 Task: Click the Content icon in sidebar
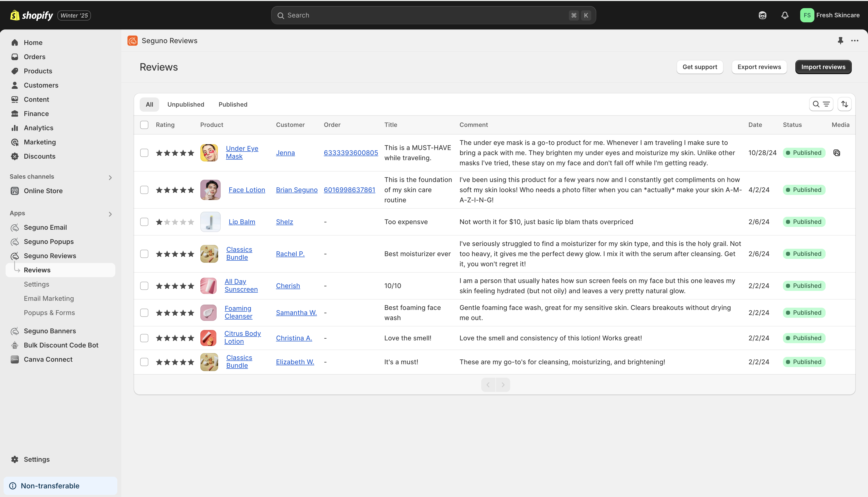point(15,99)
